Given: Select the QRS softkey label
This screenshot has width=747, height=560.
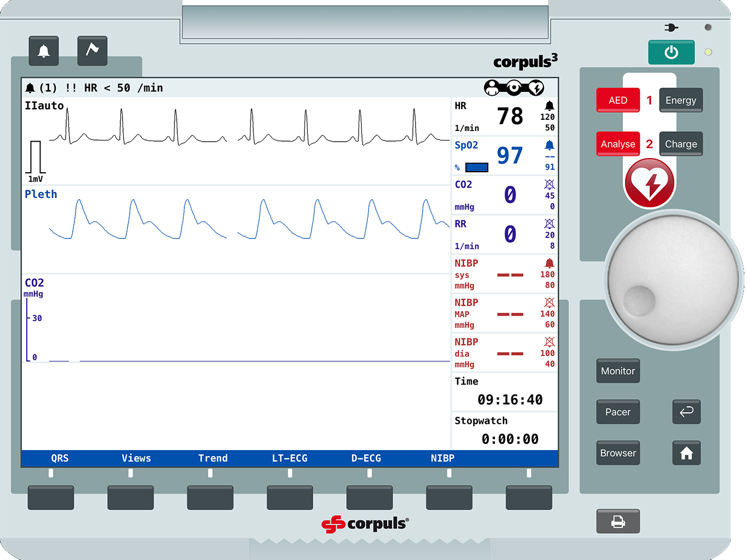Looking at the screenshot, I should point(60,458).
